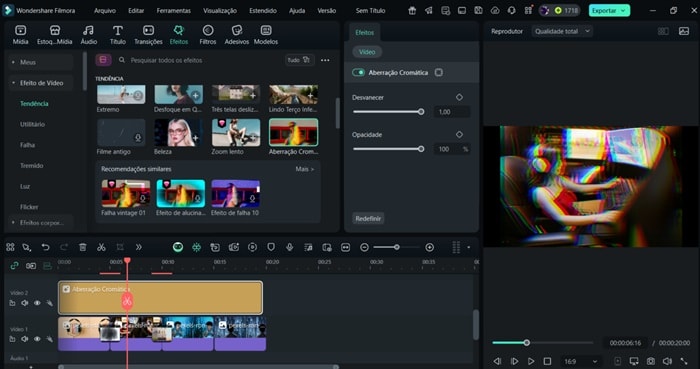Add Opacidade keyframe diamond
The image size is (700, 369).
(459, 134)
